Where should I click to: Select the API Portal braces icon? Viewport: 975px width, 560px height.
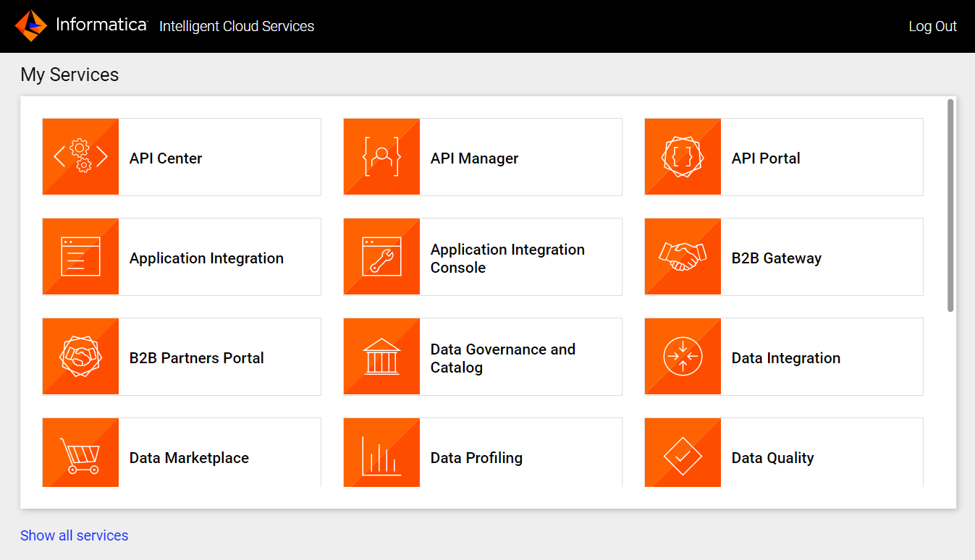pos(683,157)
